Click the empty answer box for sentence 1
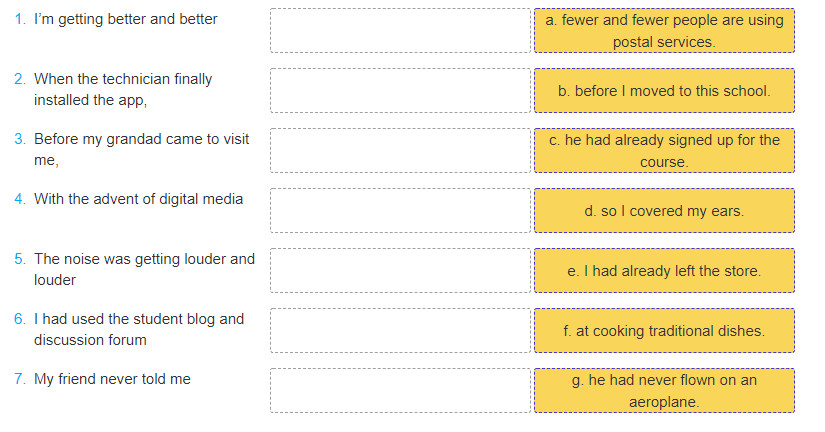This screenshot has width=825, height=432. tap(400, 31)
